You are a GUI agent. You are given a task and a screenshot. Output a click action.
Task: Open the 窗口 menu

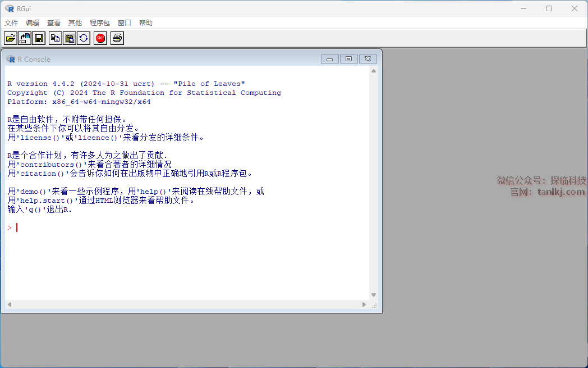(x=125, y=23)
